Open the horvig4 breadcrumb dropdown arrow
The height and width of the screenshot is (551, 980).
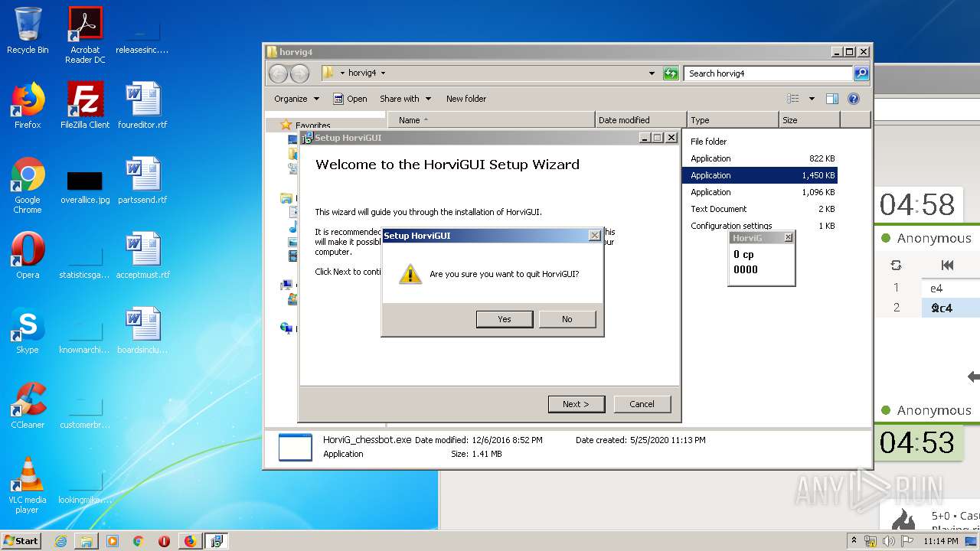click(x=383, y=73)
